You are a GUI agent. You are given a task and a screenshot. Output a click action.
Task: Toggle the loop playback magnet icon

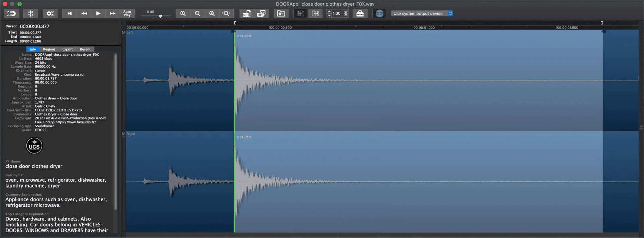click(x=11, y=13)
